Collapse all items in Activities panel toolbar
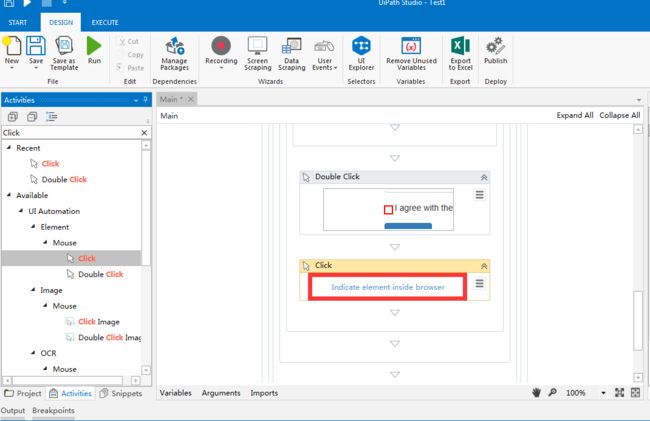This screenshot has width=650, height=421. coord(32,117)
